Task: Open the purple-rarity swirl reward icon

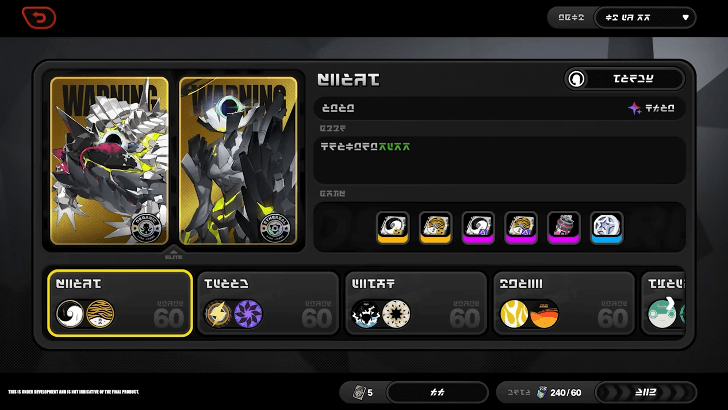Action: coord(478,228)
